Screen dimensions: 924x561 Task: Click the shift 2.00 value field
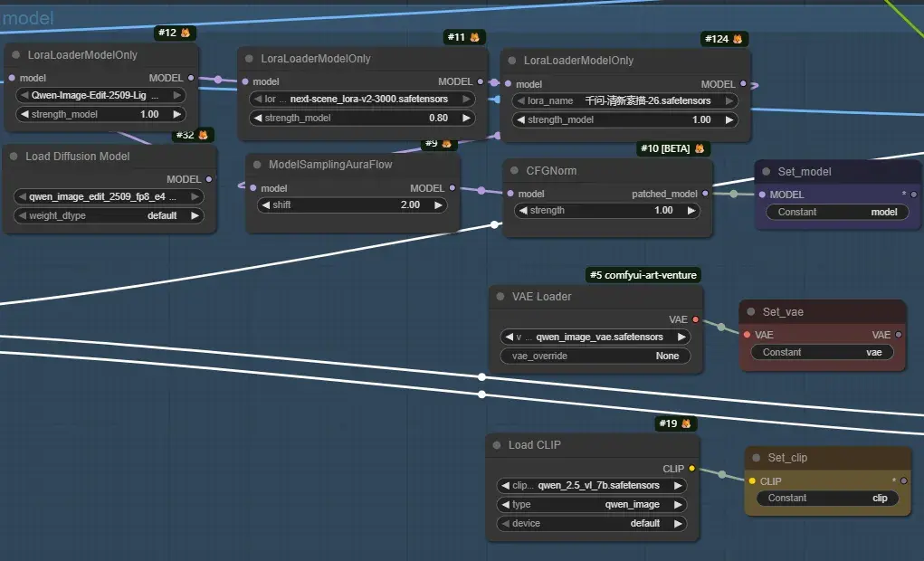pyautogui.click(x=352, y=204)
